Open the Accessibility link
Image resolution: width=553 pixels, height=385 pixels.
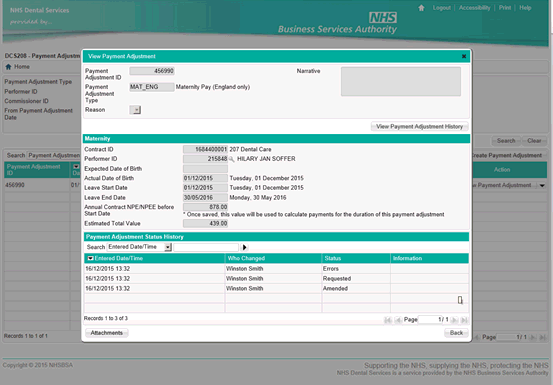(474, 8)
